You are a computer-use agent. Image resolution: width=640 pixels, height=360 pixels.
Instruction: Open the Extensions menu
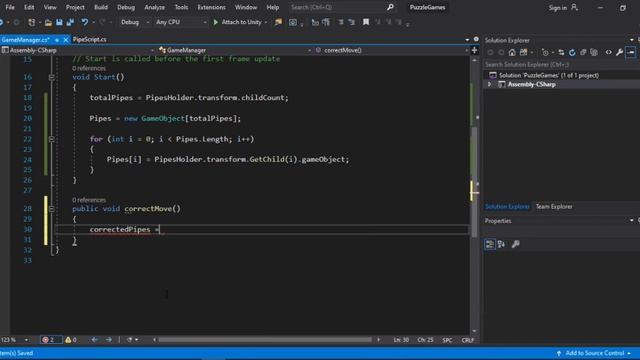(211, 7)
